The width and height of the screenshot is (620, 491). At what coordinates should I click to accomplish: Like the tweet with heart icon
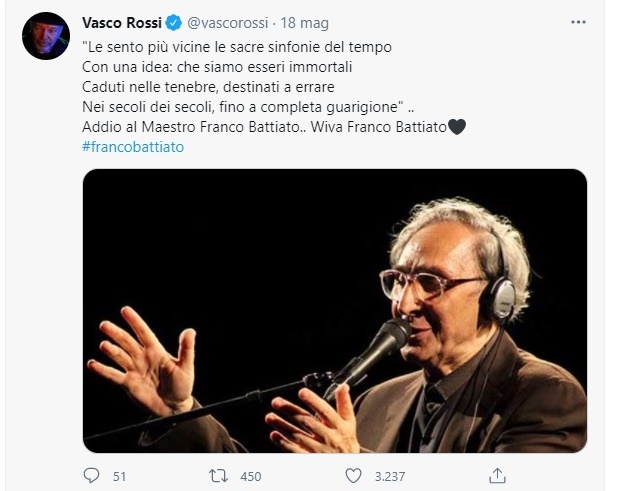click(353, 476)
